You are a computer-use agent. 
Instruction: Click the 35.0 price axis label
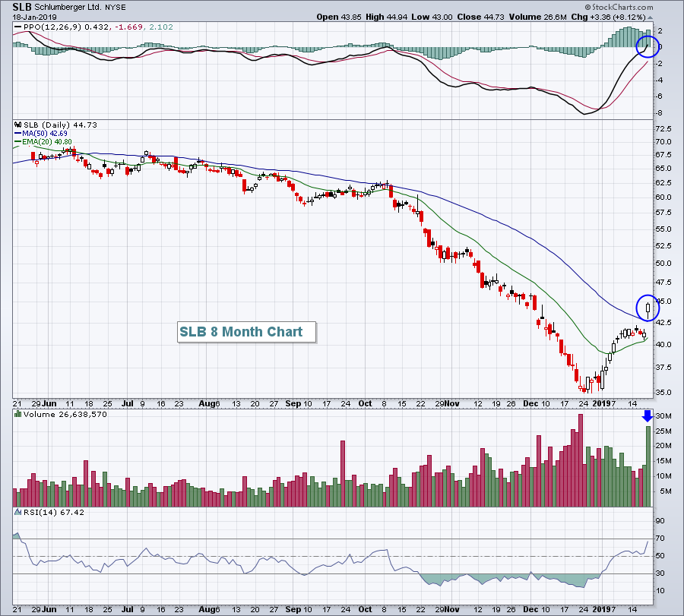click(x=663, y=393)
